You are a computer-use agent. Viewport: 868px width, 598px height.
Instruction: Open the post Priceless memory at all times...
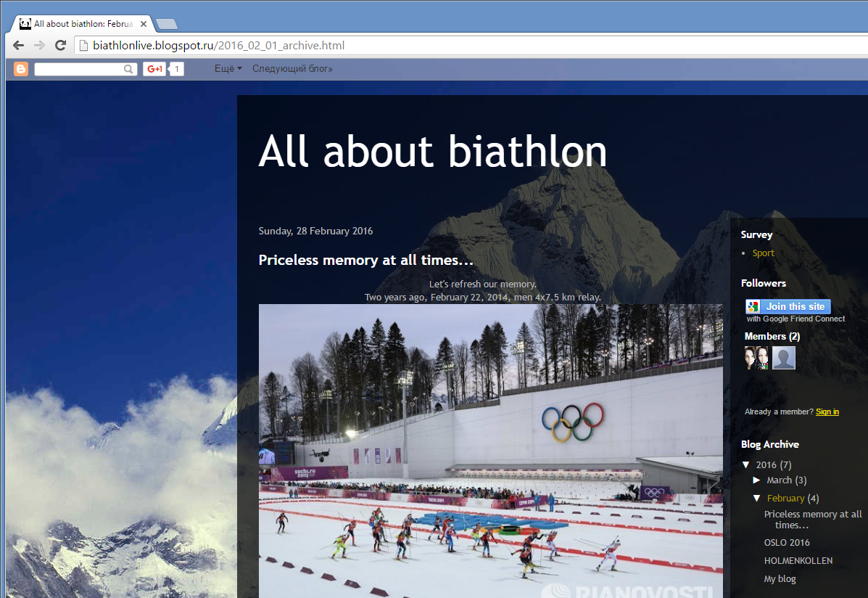[366, 260]
